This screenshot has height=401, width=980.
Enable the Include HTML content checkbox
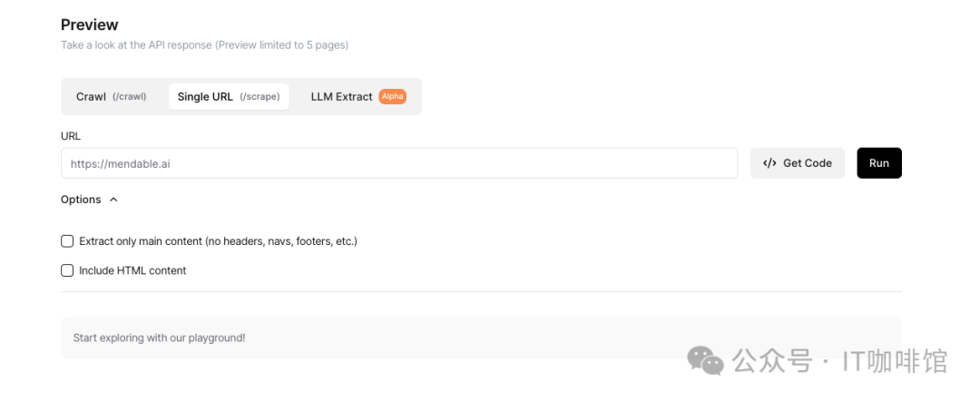pos(67,270)
